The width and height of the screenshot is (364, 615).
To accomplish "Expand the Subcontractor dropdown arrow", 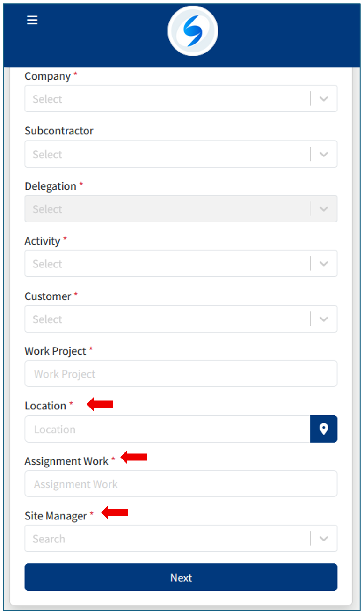I will [x=323, y=154].
